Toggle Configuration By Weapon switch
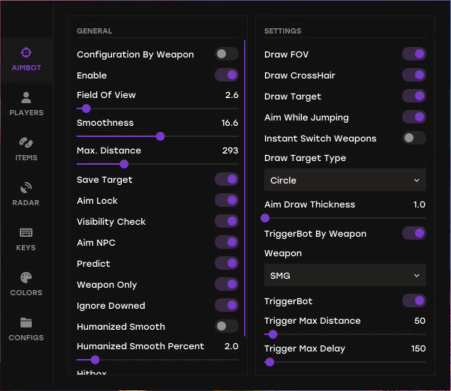The image size is (451, 391). tap(227, 54)
